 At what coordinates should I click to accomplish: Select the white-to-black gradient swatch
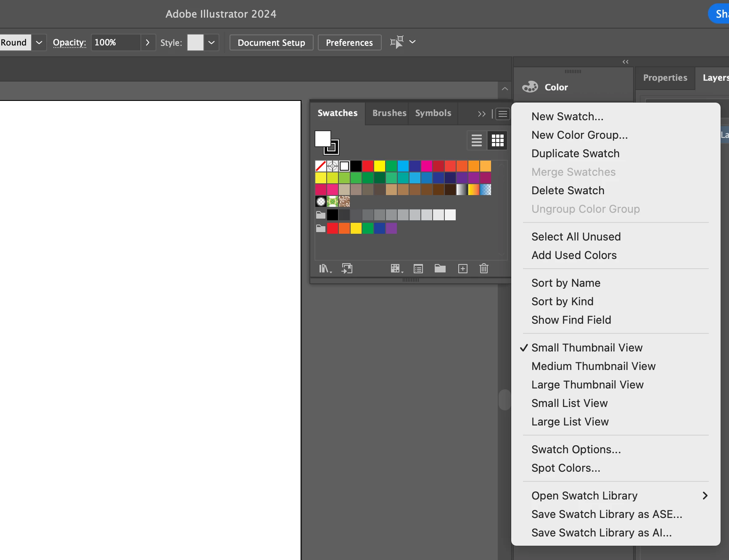point(462,190)
